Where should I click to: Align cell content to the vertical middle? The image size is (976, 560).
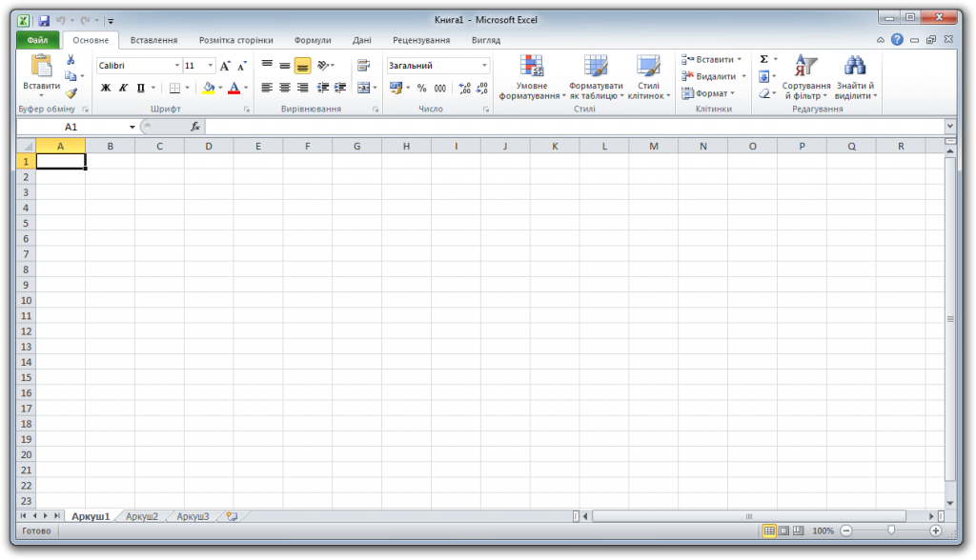tap(284, 66)
